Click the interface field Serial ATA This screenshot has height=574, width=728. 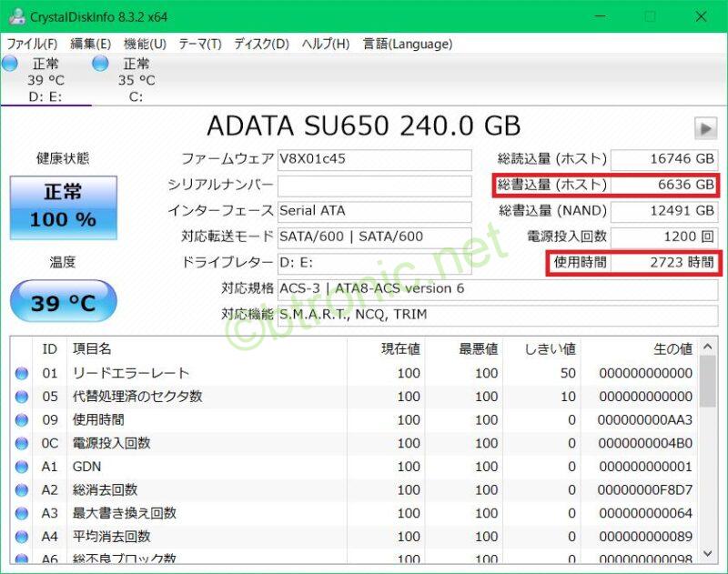374,211
